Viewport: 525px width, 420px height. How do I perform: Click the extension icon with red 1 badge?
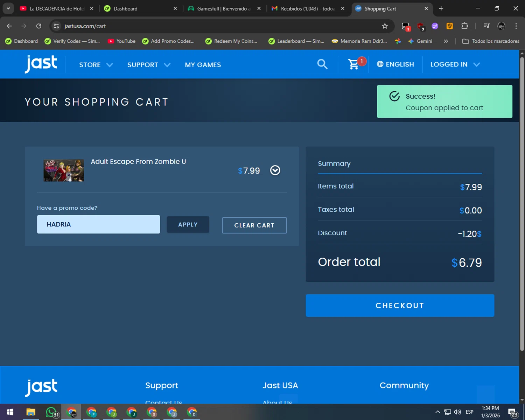pos(406,27)
